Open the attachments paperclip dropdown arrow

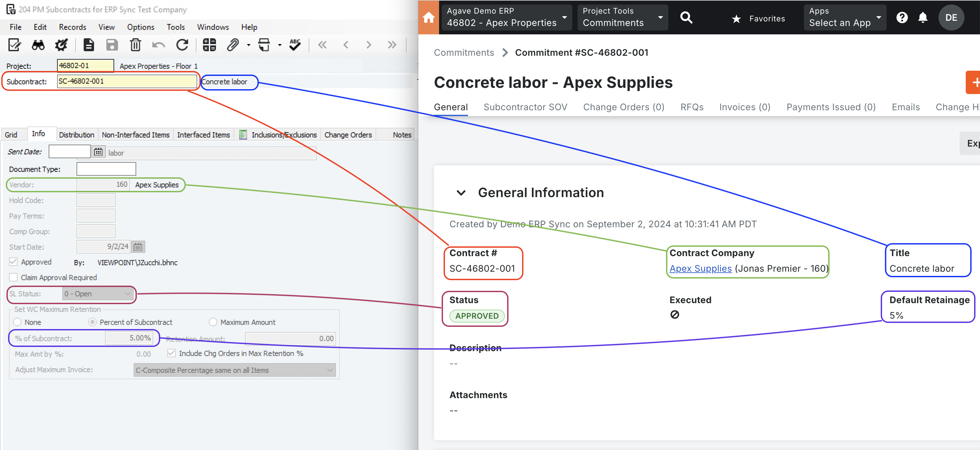249,45
